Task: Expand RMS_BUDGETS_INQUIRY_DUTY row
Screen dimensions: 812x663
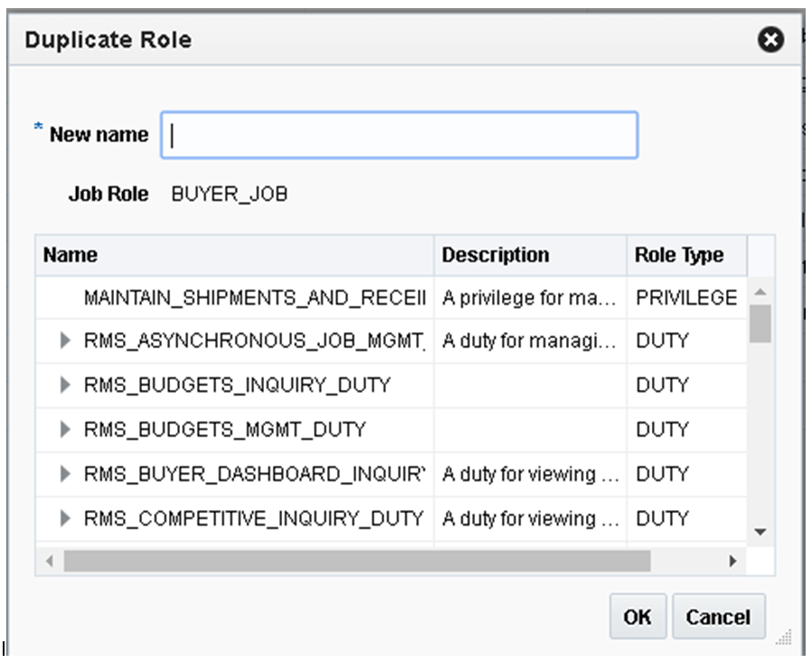Action: [62, 385]
